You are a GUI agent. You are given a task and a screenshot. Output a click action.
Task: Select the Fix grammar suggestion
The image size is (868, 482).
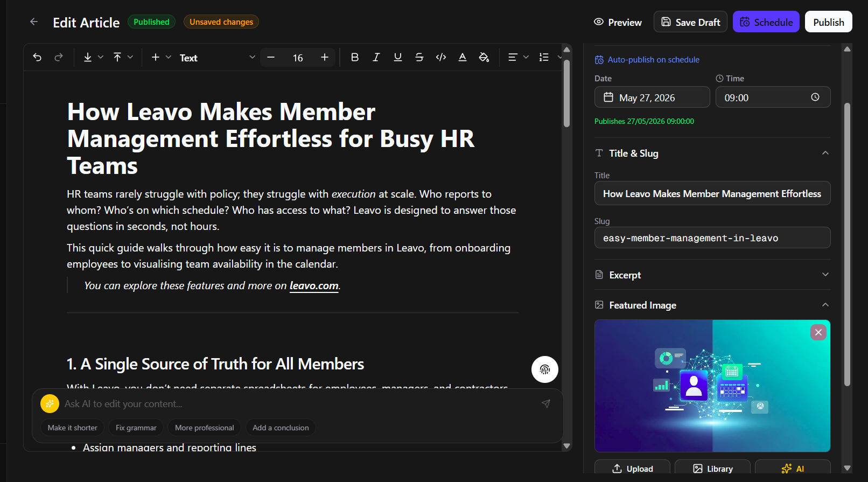pos(136,428)
